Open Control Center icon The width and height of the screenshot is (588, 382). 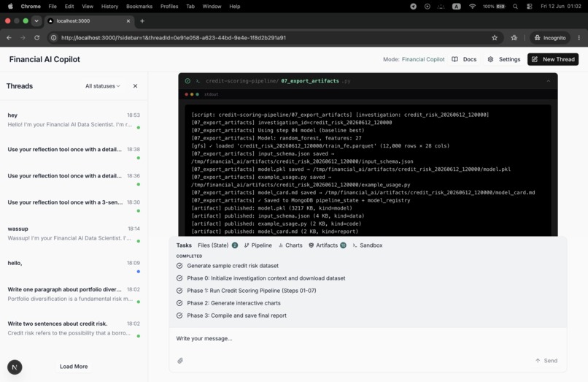click(x=529, y=7)
